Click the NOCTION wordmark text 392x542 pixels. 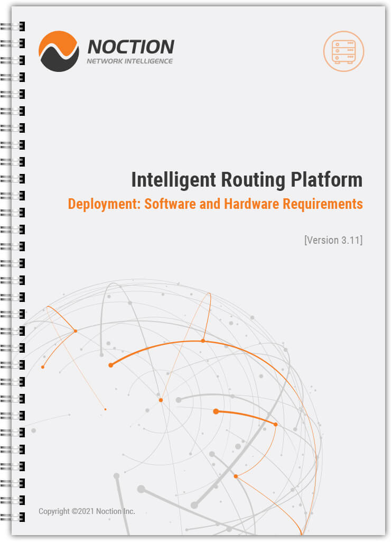(x=131, y=47)
